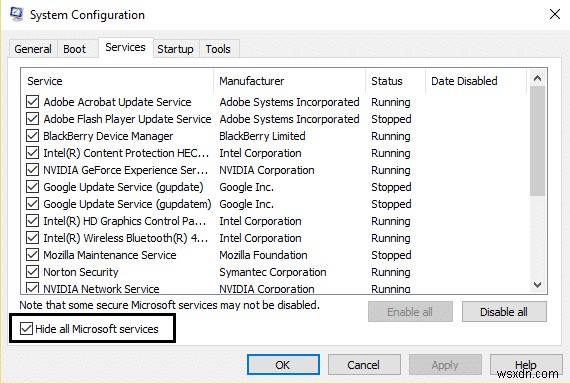570x384 pixels.
Task: Click Running status of Norton Security
Action: click(391, 272)
